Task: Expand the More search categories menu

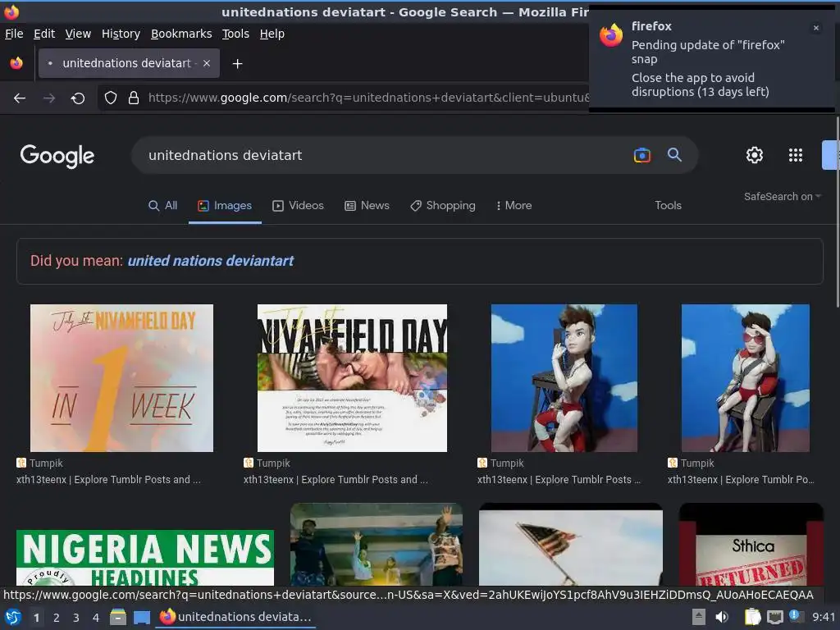Action: coord(514,206)
